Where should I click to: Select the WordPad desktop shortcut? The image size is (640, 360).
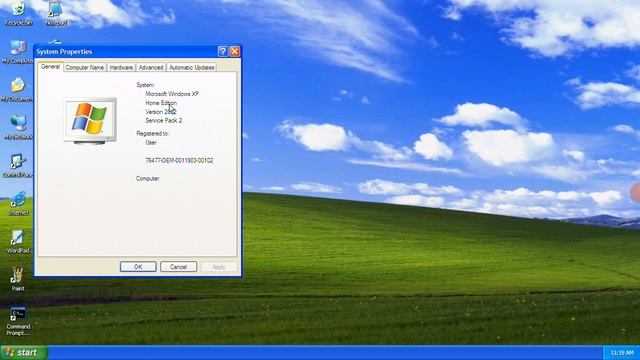pyautogui.click(x=18, y=242)
